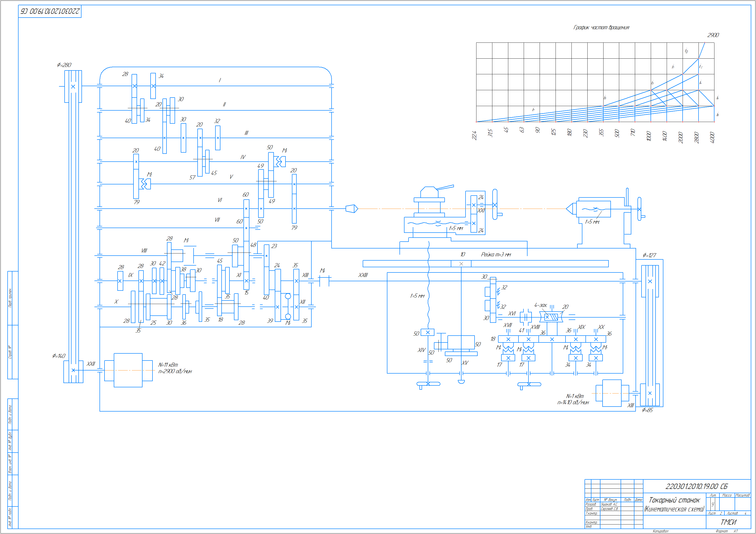Select the ф=140 motor pulley
756x534 pixels.
click(73, 371)
